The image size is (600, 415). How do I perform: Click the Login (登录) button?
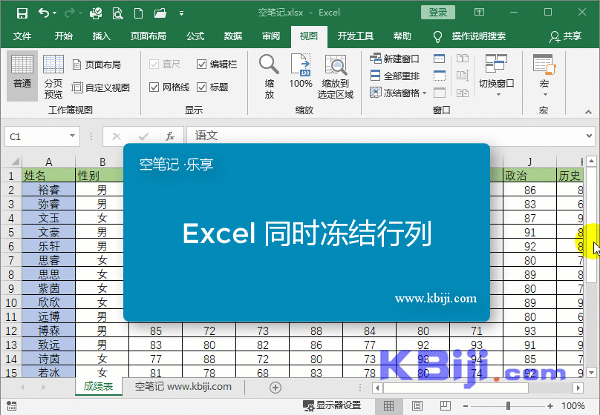click(x=438, y=13)
